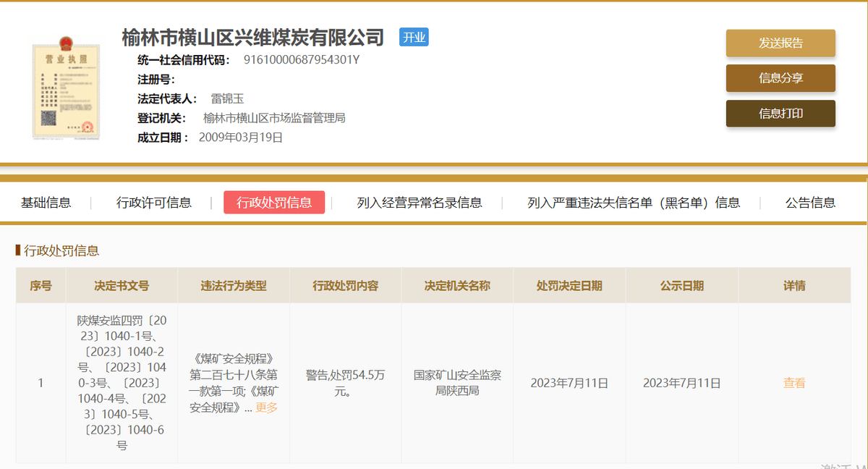Select the 行政处罚信息 tab

(x=274, y=203)
